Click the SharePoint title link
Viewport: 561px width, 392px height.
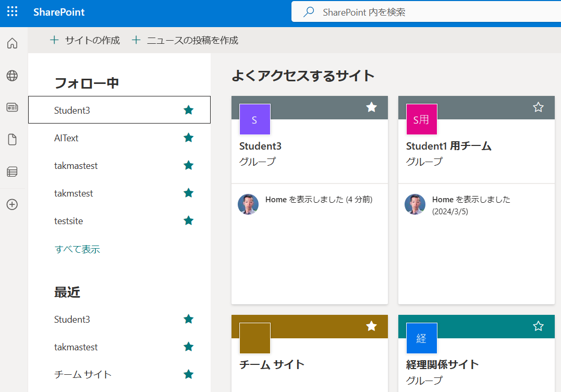(59, 12)
